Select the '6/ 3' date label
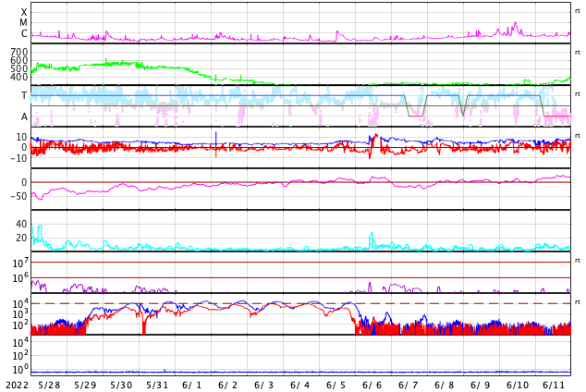This screenshot has width=586, height=392. [263, 385]
